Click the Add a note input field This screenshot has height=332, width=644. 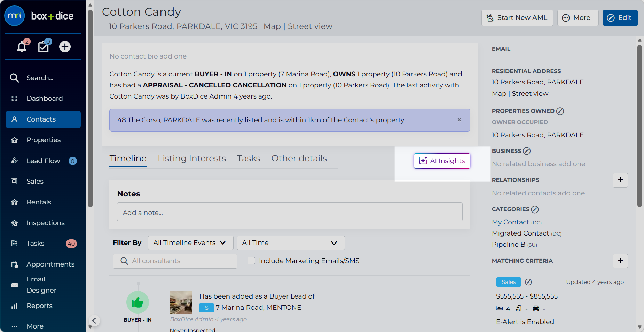(290, 212)
